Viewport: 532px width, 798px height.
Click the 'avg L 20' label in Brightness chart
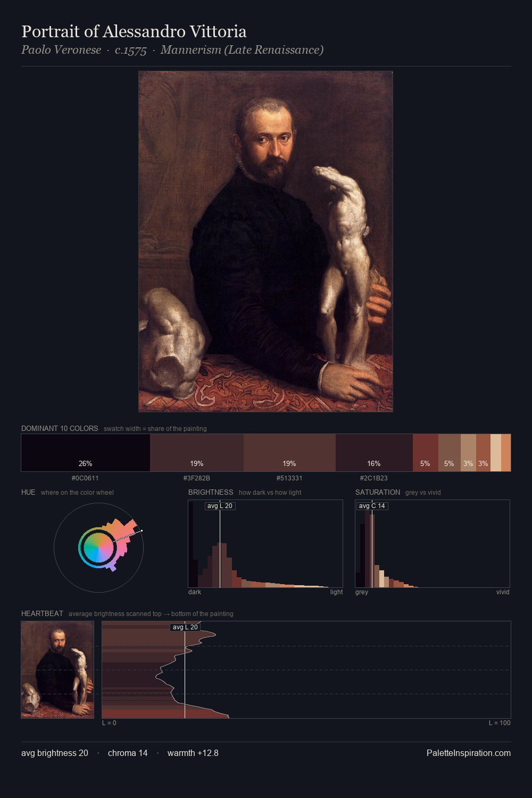point(220,506)
